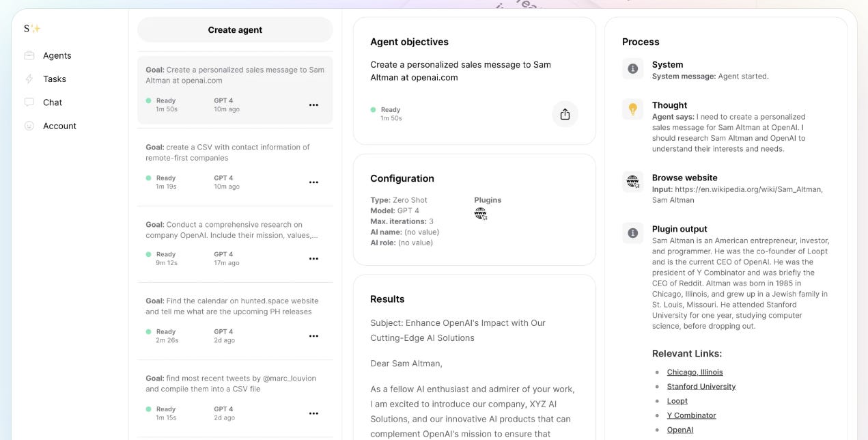Click the Agents briefcase icon
The width and height of the screenshot is (868, 440).
click(29, 55)
